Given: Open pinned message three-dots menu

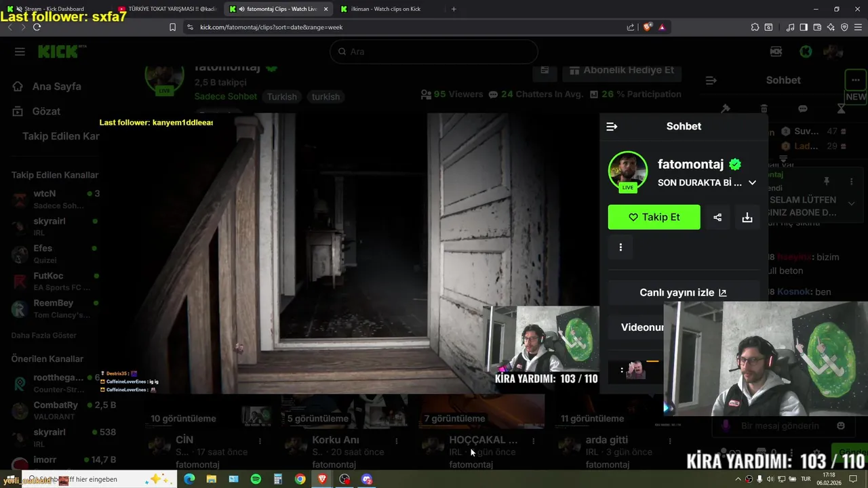Looking at the screenshot, I should pyautogui.click(x=852, y=182).
